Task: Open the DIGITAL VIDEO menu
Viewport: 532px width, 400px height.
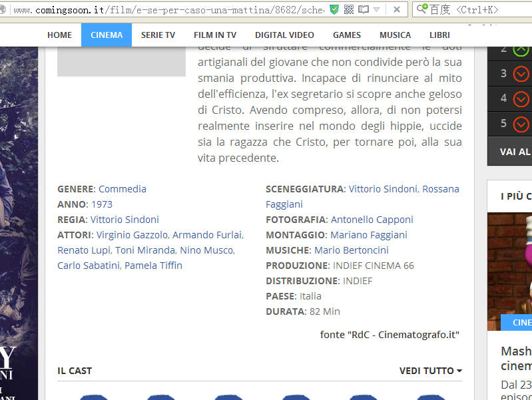Action: pos(284,35)
